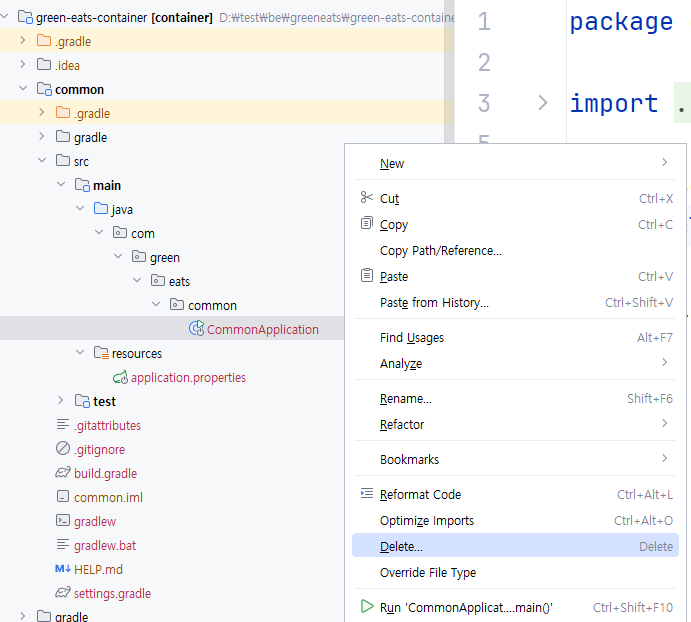Screen dimensions: 691x622
Task: Collapse the green package chevron
Action: click(x=118, y=257)
